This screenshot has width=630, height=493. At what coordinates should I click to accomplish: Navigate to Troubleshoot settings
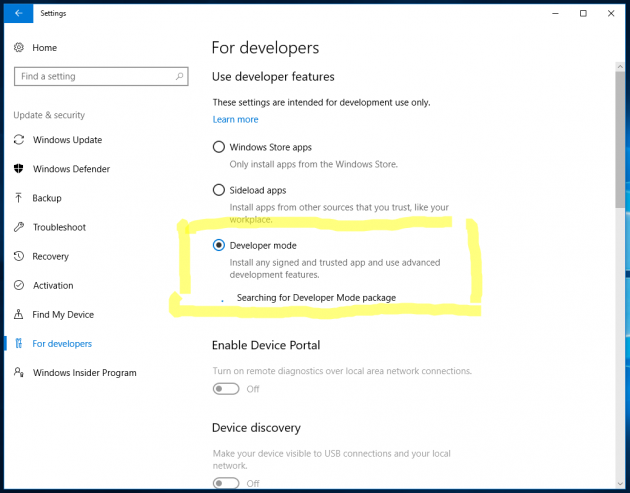coord(59,227)
